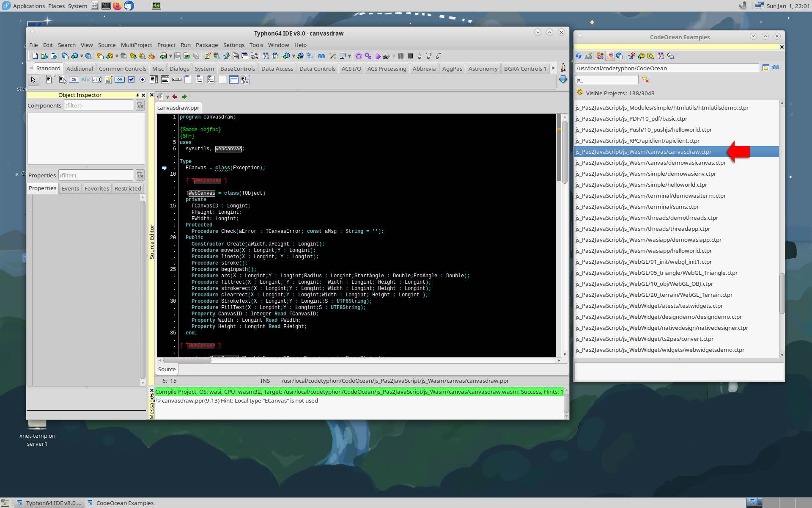Click the CodeOcean path field /usr/local/codetyphon/CodeOcean
Screen dimensions: 812x508
(x=667, y=68)
